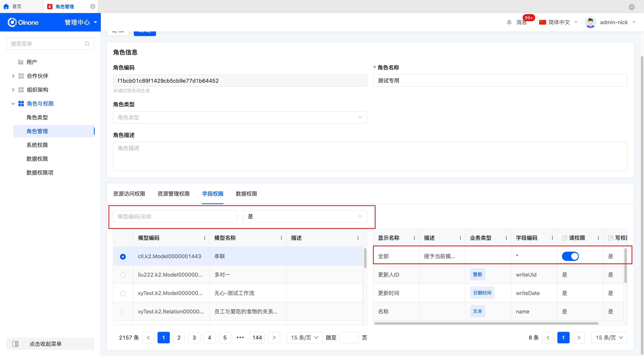Go to previous page of the model list
Screen dimensions: 644x356
click(148, 337)
